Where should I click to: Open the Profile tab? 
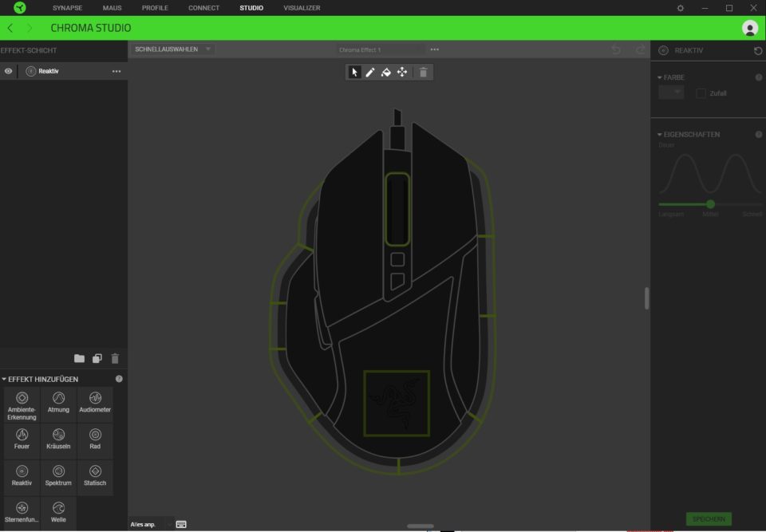coord(155,8)
